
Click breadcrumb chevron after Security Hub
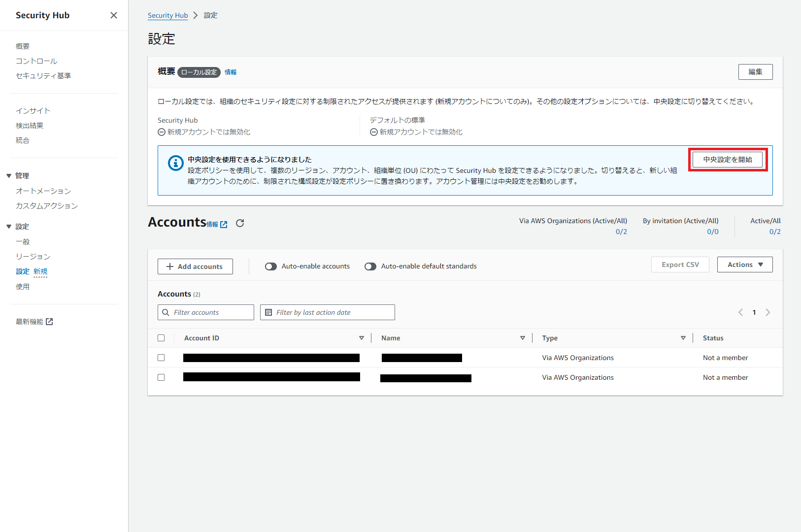point(196,15)
